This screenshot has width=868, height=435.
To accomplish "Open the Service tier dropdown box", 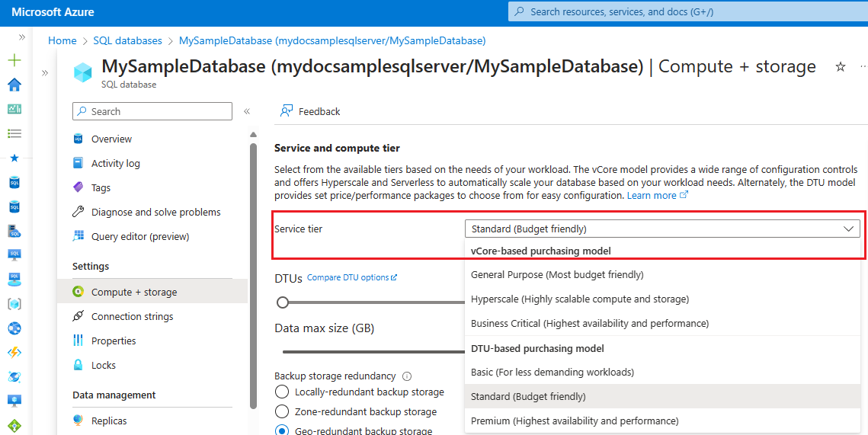I will [x=663, y=229].
